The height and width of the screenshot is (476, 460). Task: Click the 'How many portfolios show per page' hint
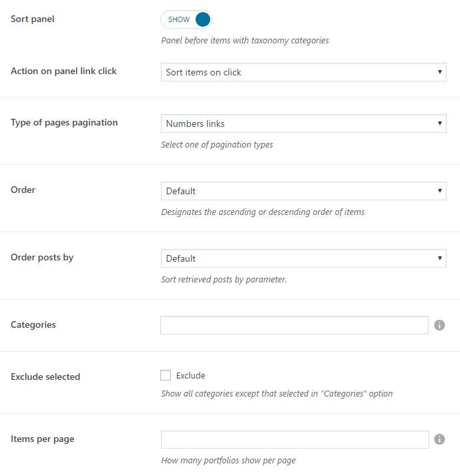point(228,461)
